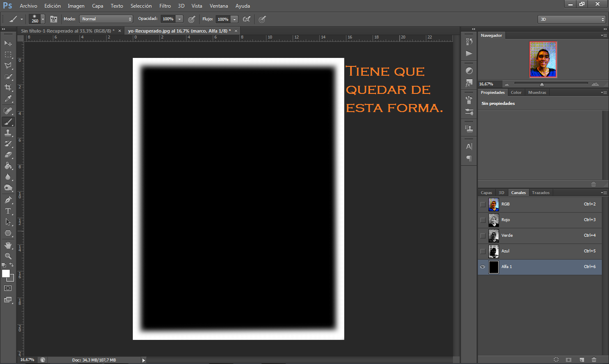This screenshot has width=609, height=364.
Task: Open the Modo blending dropdown
Action: coord(106,19)
